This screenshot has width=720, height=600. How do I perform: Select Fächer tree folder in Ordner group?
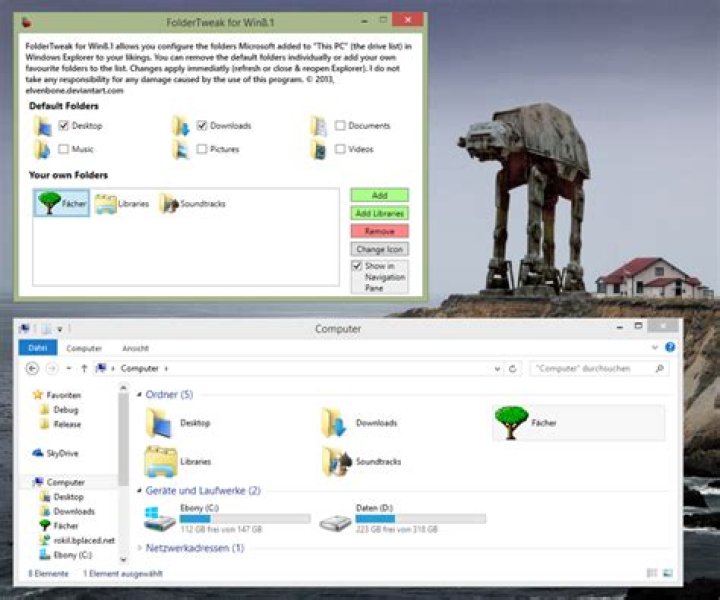(x=579, y=423)
